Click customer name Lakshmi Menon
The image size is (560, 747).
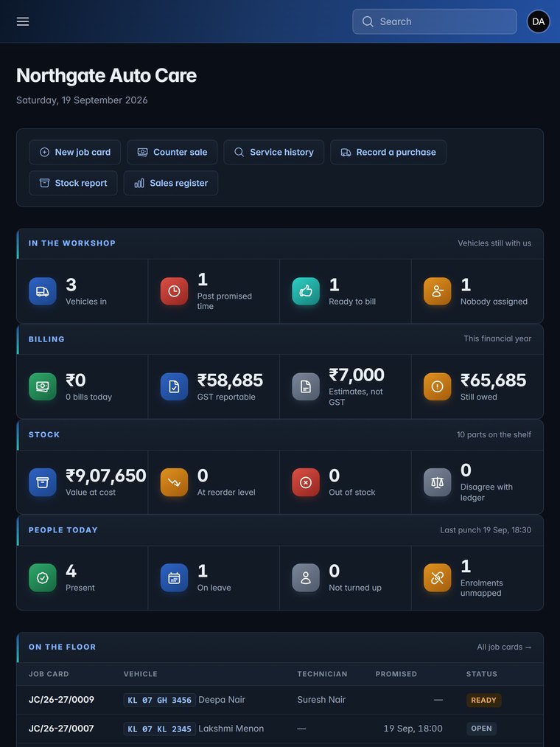point(231,729)
